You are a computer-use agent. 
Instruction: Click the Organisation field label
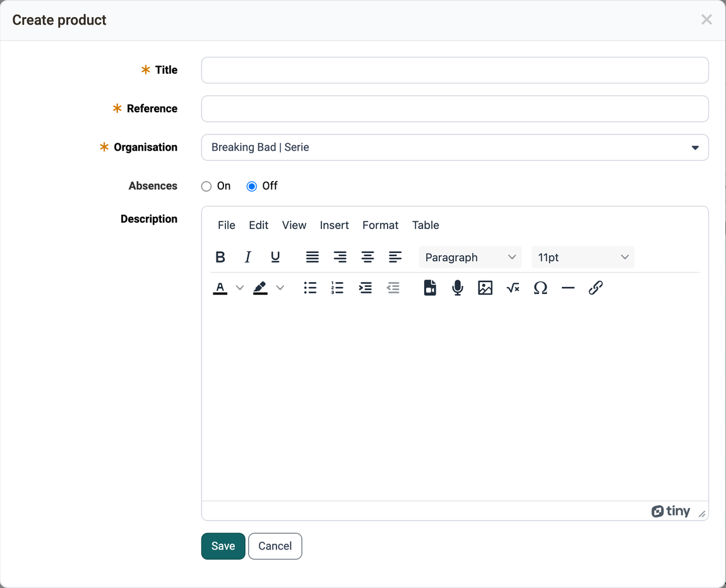tap(145, 147)
